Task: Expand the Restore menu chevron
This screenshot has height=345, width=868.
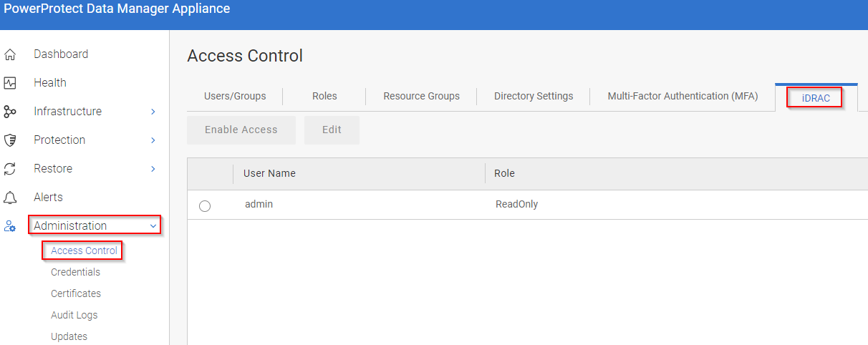Action: [x=153, y=169]
